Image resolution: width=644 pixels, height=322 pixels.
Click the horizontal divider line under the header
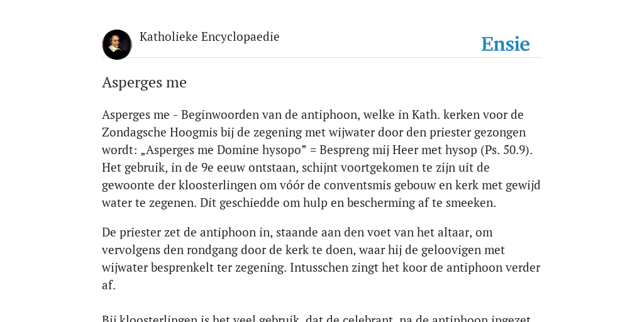(x=322, y=58)
